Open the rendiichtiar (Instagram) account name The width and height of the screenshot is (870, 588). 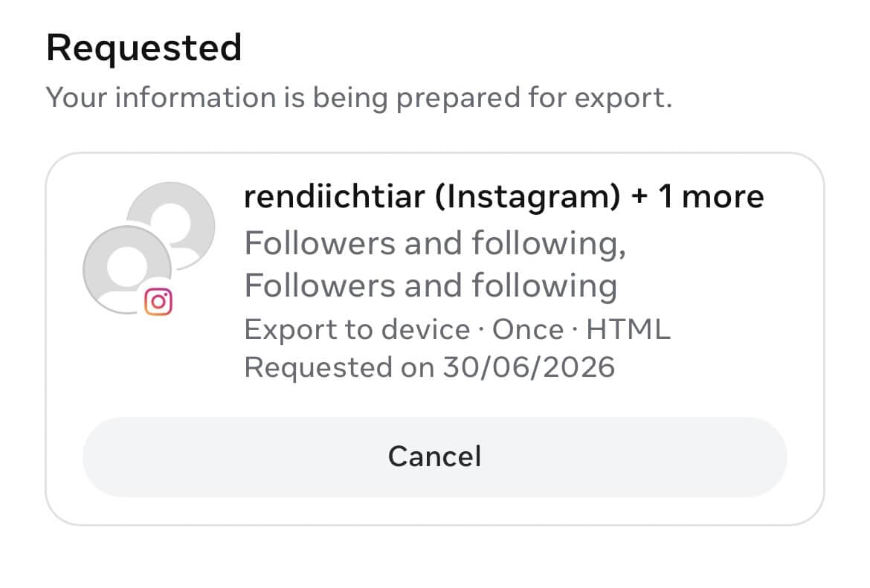[x=432, y=196]
